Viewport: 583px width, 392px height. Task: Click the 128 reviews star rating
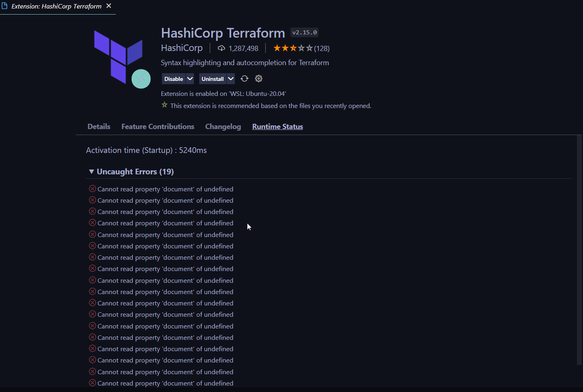click(301, 48)
